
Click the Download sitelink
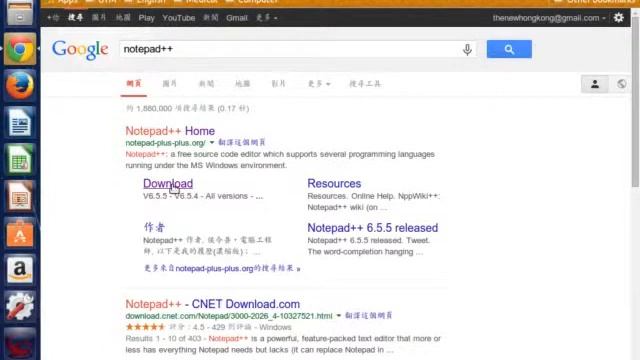click(x=168, y=184)
